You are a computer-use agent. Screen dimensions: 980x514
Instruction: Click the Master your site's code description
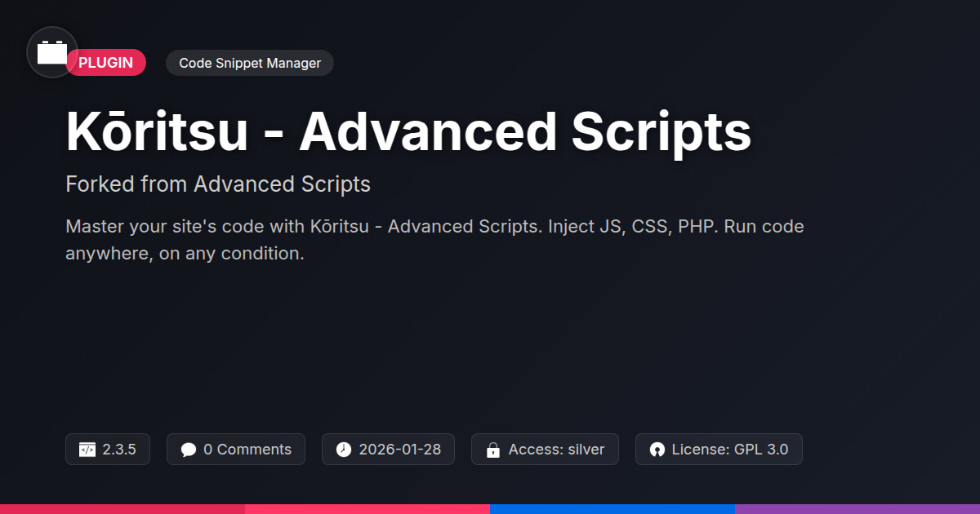pyautogui.click(x=434, y=239)
